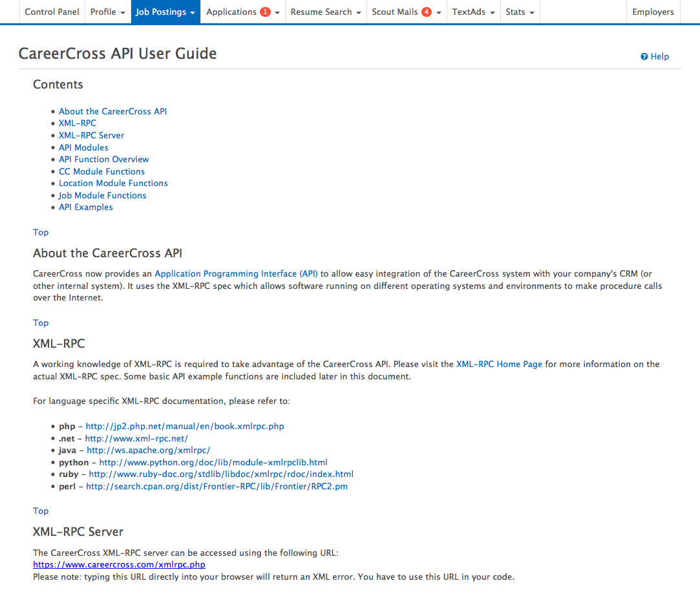Open the ruby-doc xmlrpc link
700x594 pixels.
tap(221, 474)
